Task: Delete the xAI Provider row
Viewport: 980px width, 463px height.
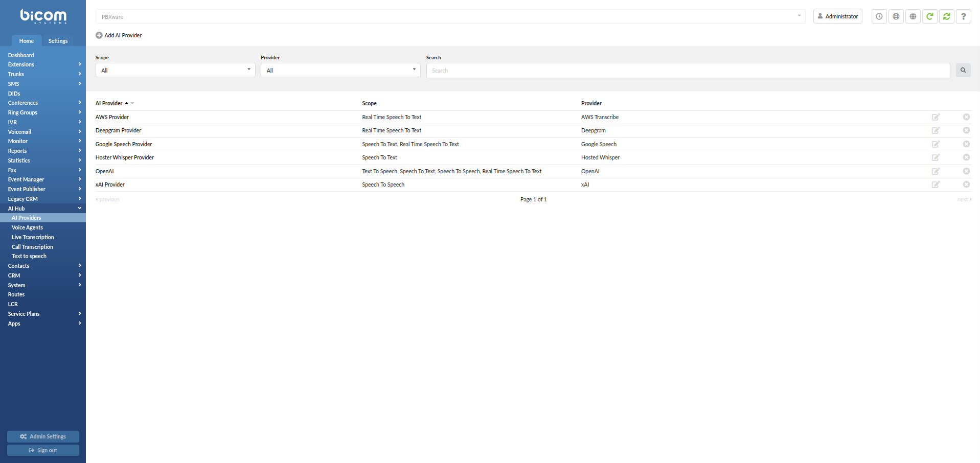Action: tap(966, 184)
